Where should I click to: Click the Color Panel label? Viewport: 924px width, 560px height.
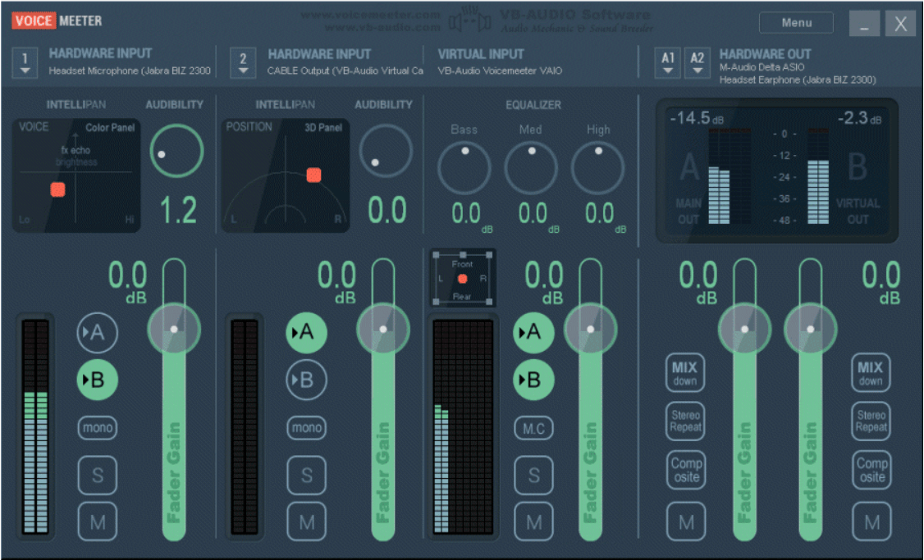pos(110,127)
